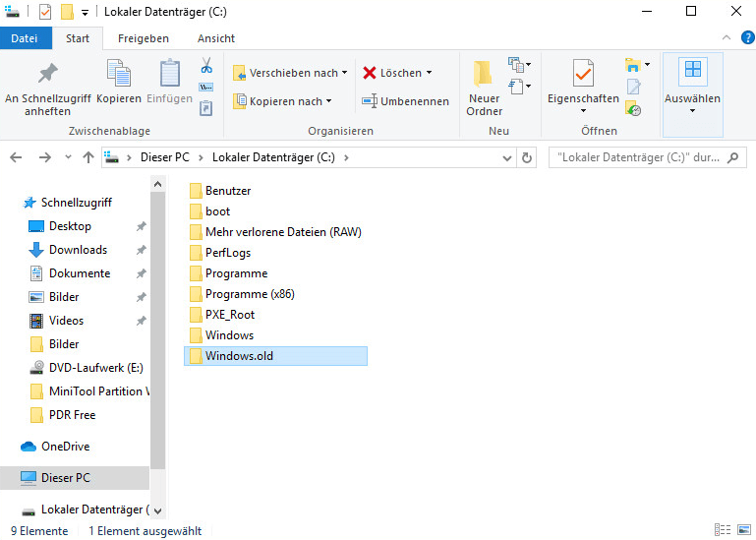Select Downloads in Schnellzugriff sidebar

[78, 250]
